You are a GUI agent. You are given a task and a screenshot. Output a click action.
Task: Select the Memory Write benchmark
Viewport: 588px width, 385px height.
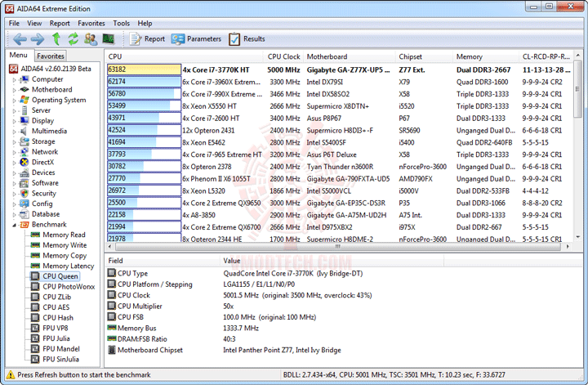point(65,245)
